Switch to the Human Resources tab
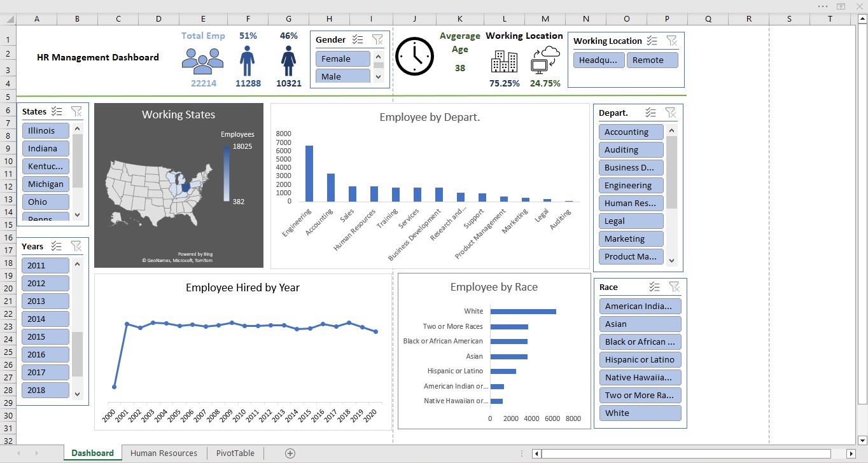This screenshot has width=868, height=463. point(164,453)
